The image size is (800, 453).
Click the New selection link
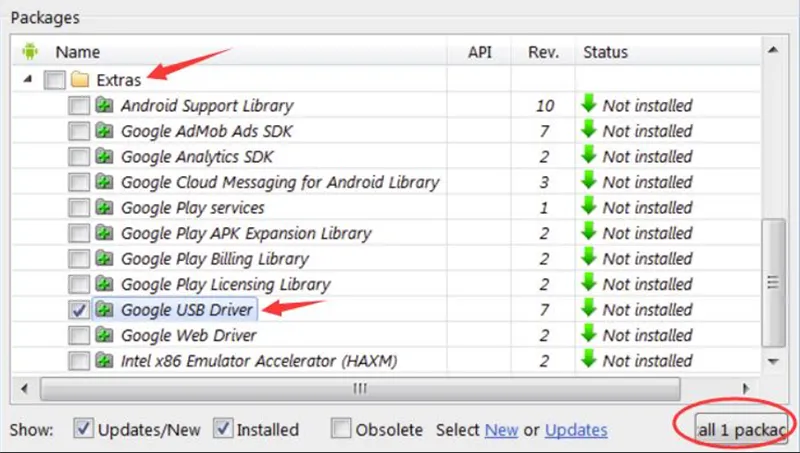(501, 430)
